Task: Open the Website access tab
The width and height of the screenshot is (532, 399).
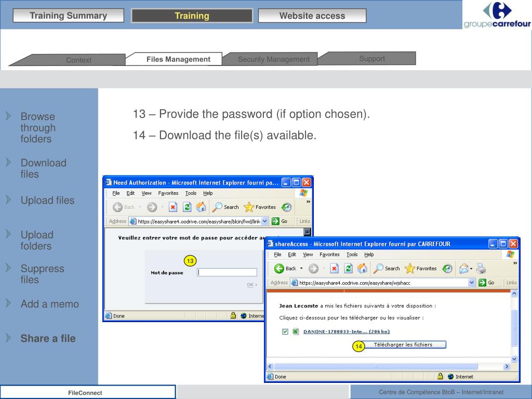Action: 312,16
